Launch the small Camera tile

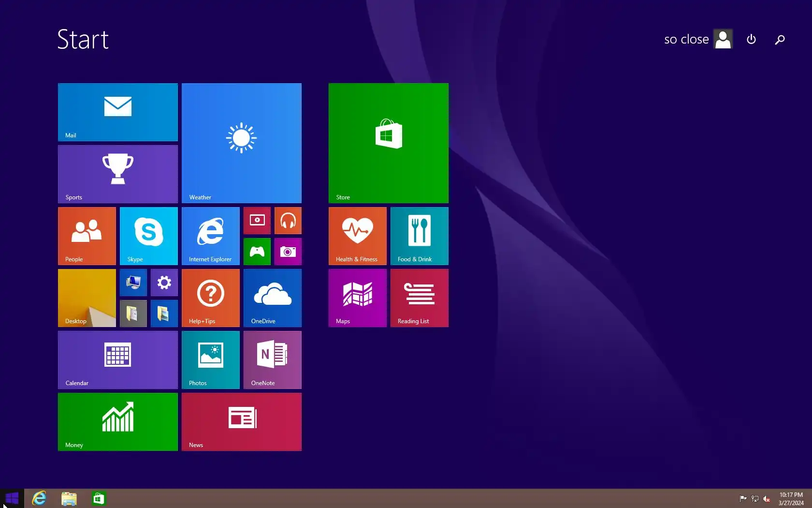point(288,252)
